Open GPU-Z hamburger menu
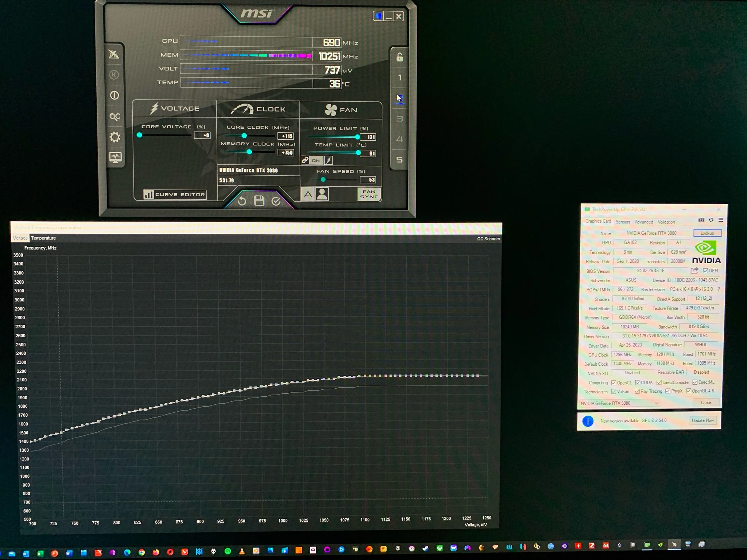The image size is (747, 560). pyautogui.click(x=721, y=220)
